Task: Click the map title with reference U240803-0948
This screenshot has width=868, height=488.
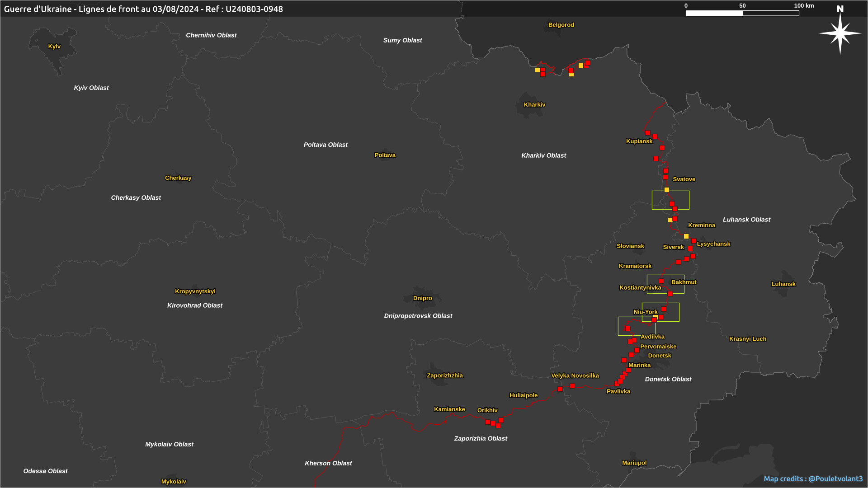Action: pos(143,9)
